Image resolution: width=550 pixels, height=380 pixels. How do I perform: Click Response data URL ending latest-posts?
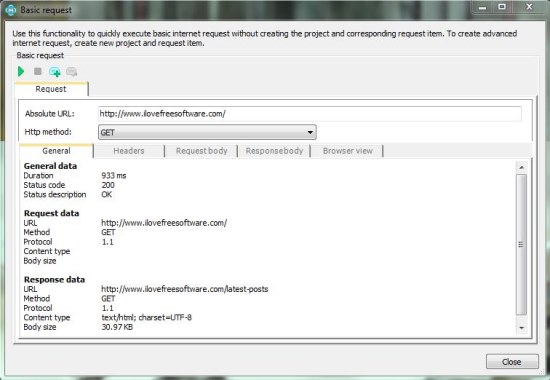(x=185, y=289)
